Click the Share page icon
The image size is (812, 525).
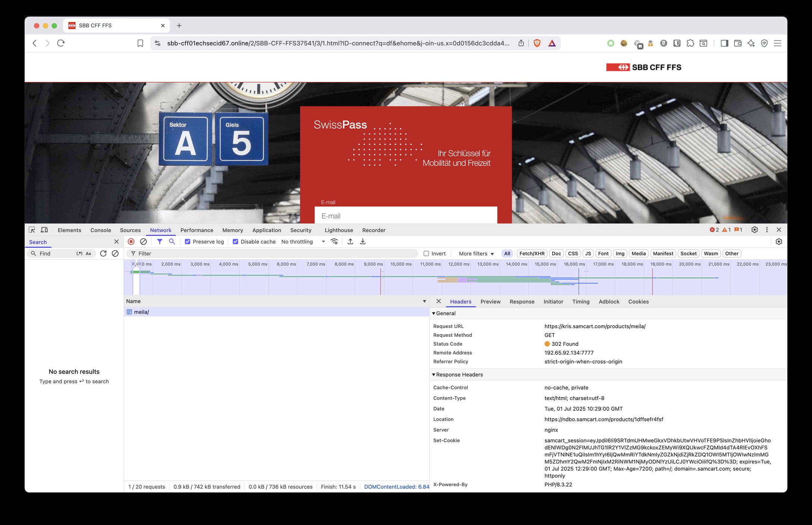(x=521, y=43)
